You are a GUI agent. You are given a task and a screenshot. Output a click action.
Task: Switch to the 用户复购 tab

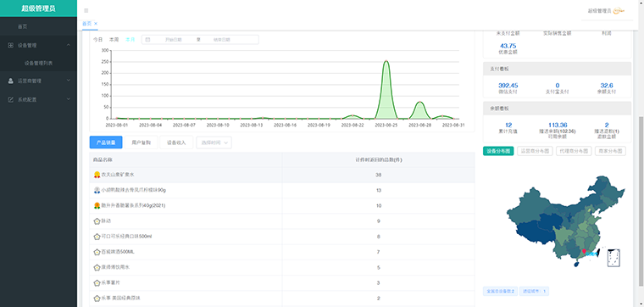(x=141, y=142)
